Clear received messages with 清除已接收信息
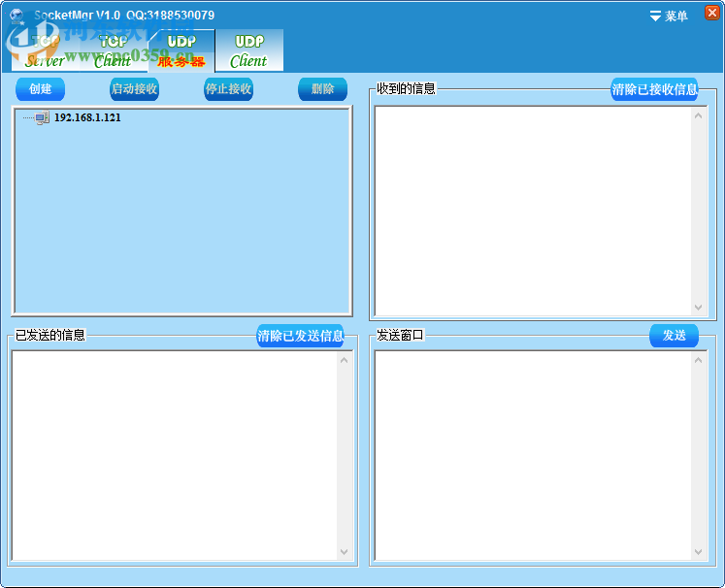Viewport: 725px width, 588px height. click(654, 89)
